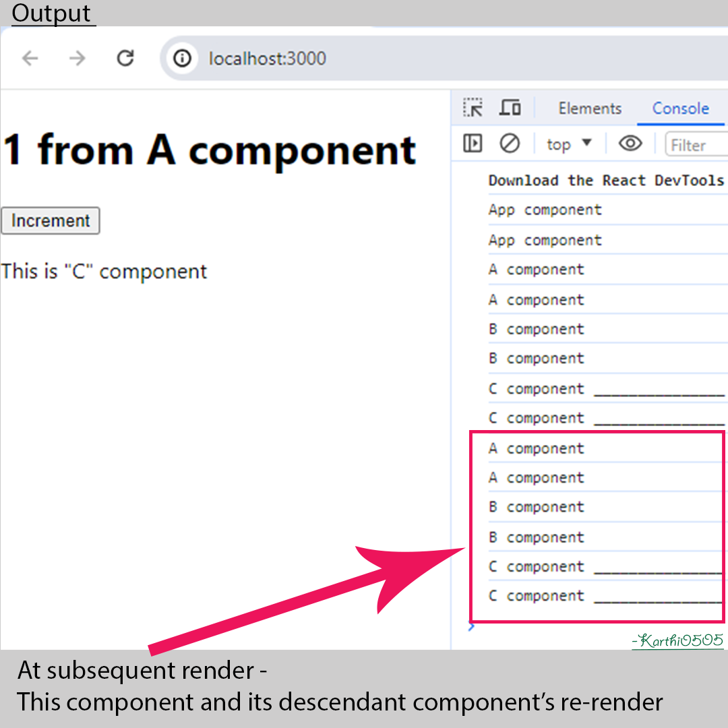Image resolution: width=728 pixels, height=728 pixels.
Task: Click the Increment button
Action: (50, 220)
